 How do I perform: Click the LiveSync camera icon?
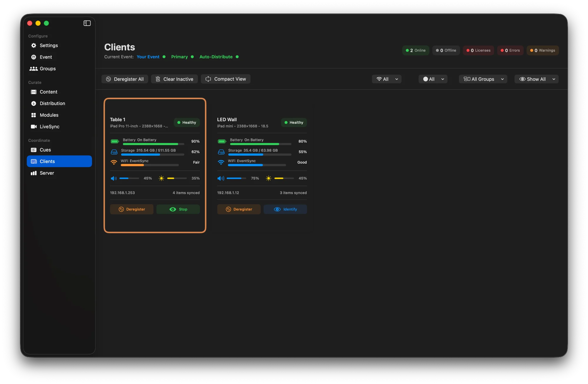[x=34, y=127]
